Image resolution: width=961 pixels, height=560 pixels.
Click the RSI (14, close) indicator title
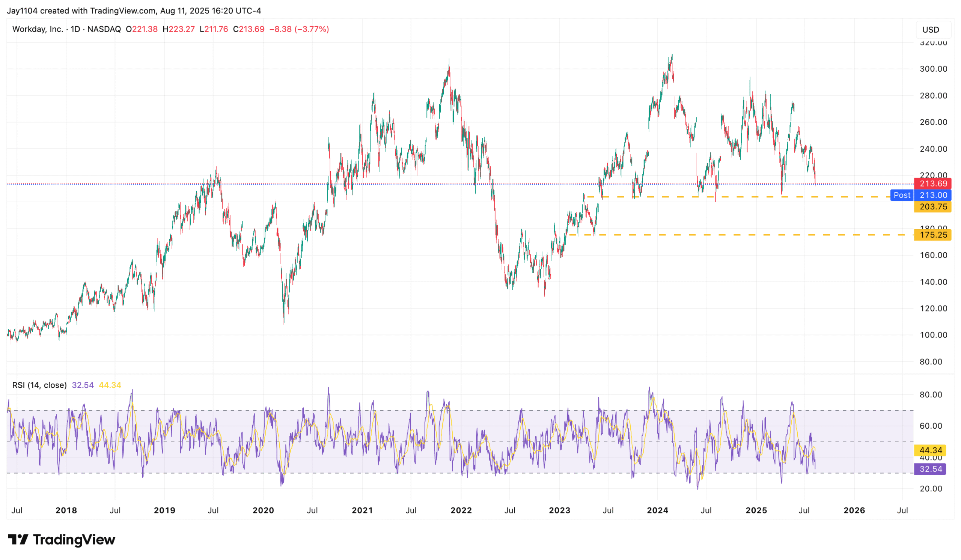tap(39, 385)
